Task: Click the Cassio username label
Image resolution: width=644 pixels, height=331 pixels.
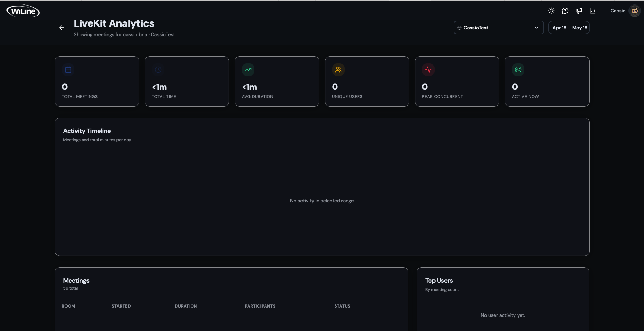Action: coord(618,11)
